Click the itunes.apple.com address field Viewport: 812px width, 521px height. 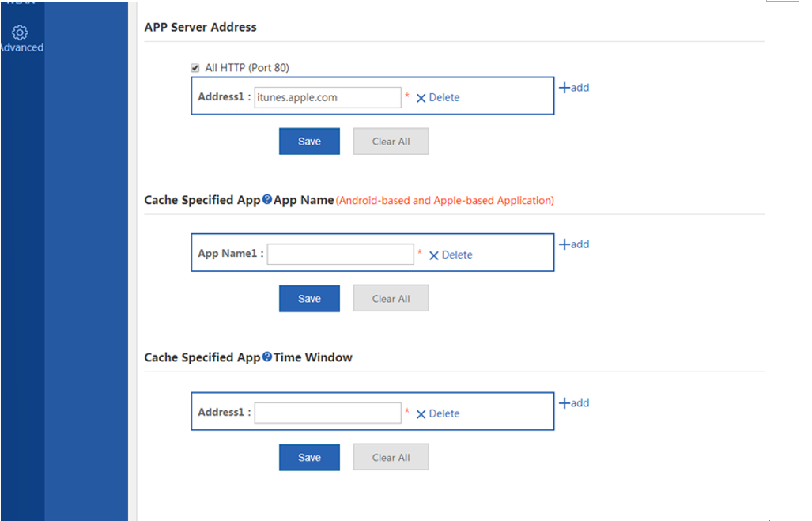[328, 97]
